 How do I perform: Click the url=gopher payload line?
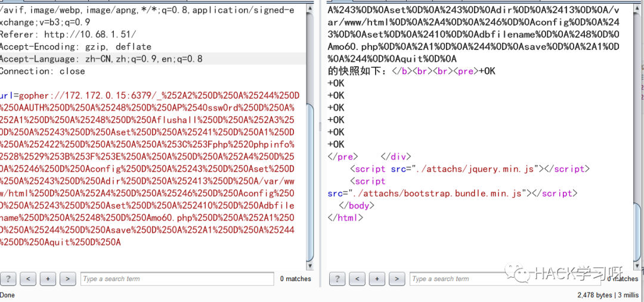point(150,96)
